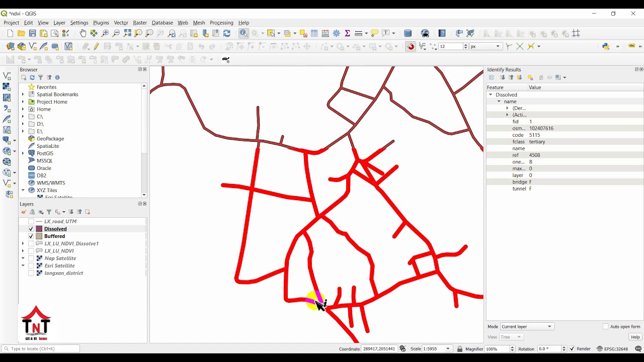Select the Pan Map hand tool
The height and width of the screenshot is (362, 644).
tap(83, 33)
